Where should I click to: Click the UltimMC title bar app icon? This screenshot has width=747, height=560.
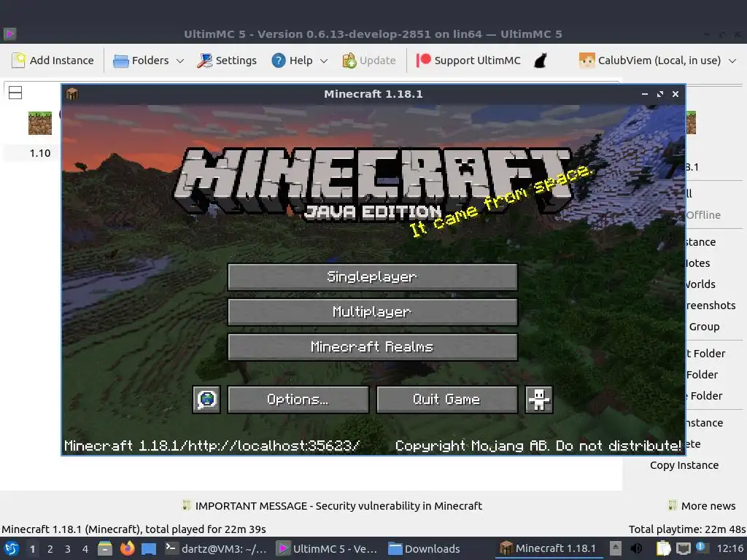9,34
